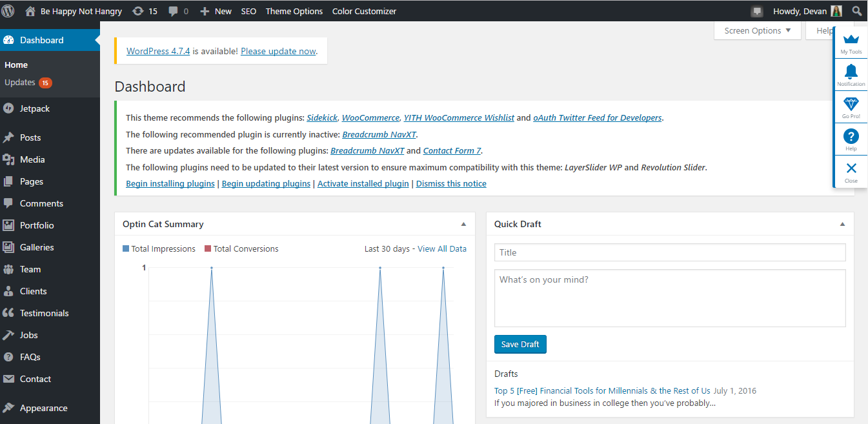Screen dimensions: 868x424
Task: Close the side tools panel with X
Action: click(x=851, y=168)
